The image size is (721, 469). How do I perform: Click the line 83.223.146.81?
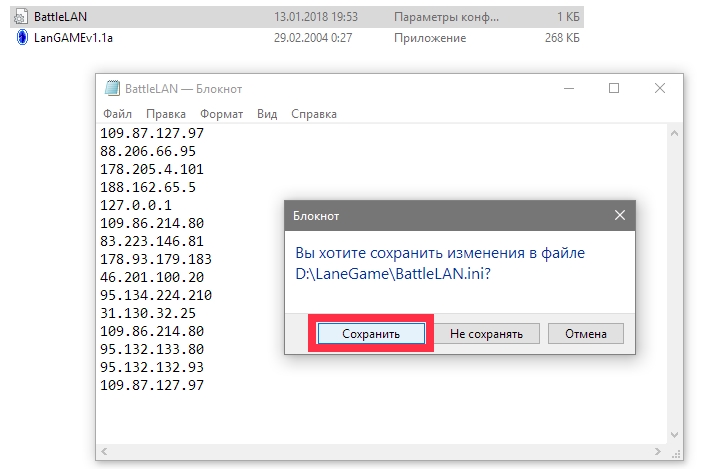152,241
